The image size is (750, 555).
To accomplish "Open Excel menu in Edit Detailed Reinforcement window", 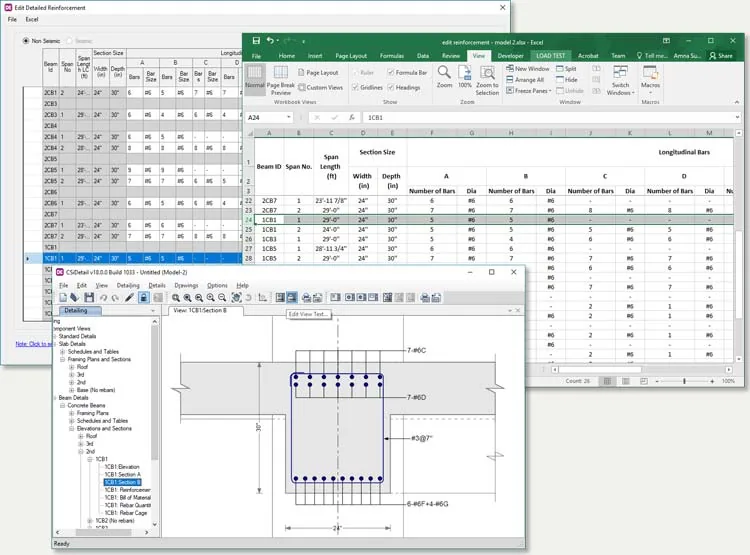I will 32,20.
